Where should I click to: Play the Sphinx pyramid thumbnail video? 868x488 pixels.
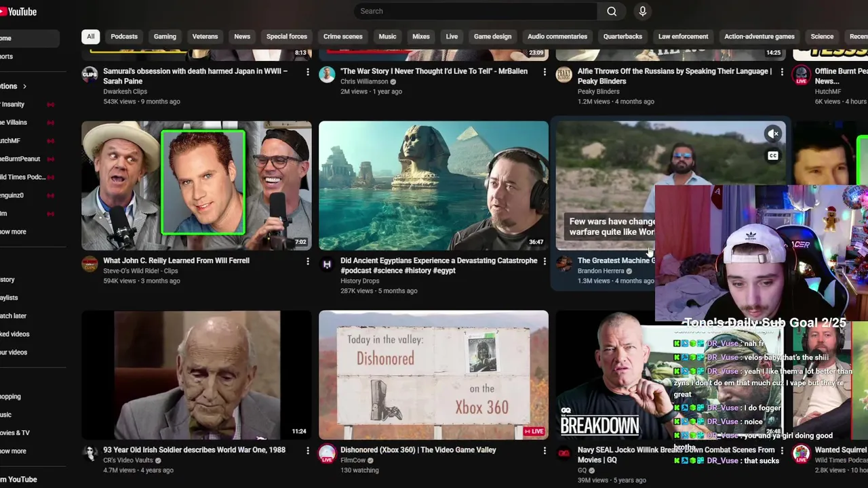pos(433,186)
